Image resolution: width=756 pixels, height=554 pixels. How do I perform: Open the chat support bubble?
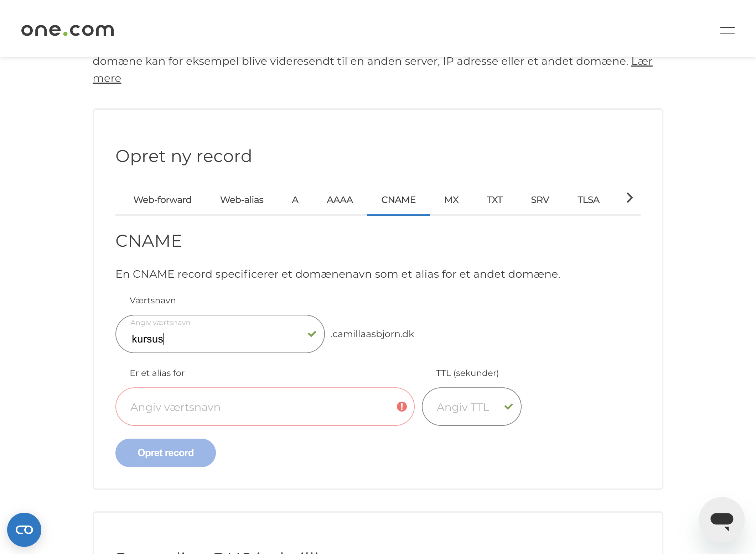[x=721, y=519]
